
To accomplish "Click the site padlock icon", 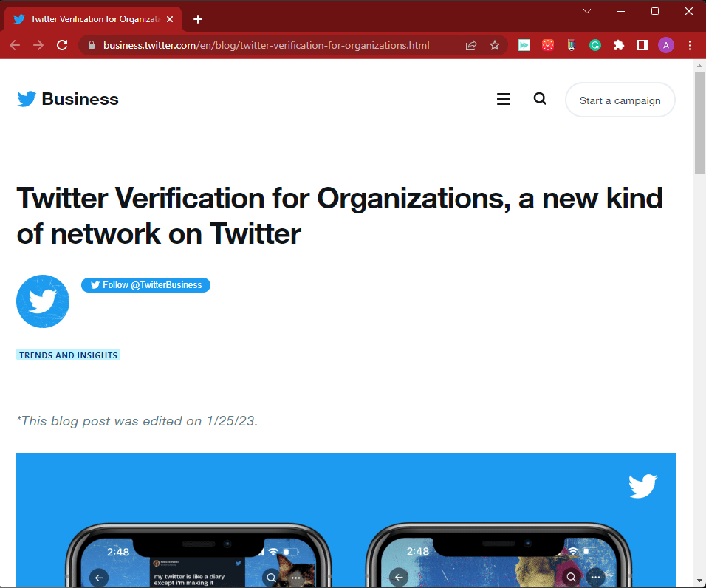I will click(x=92, y=45).
